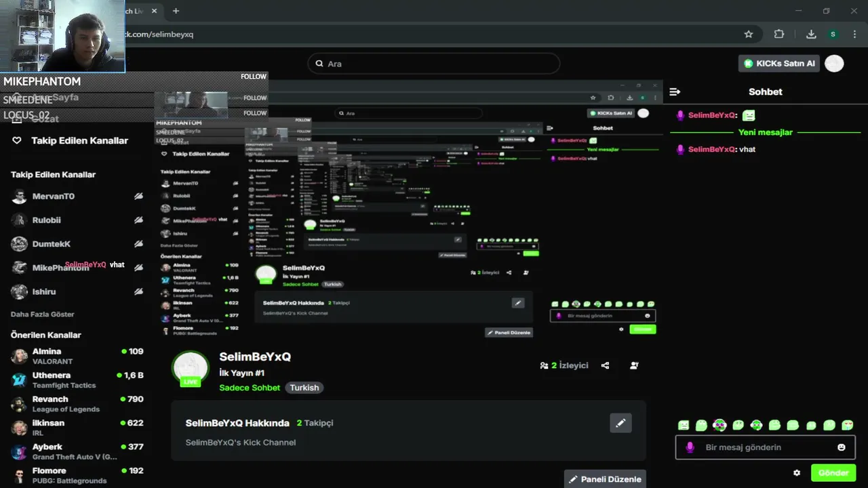Open a new browser tab with plus

point(176,11)
